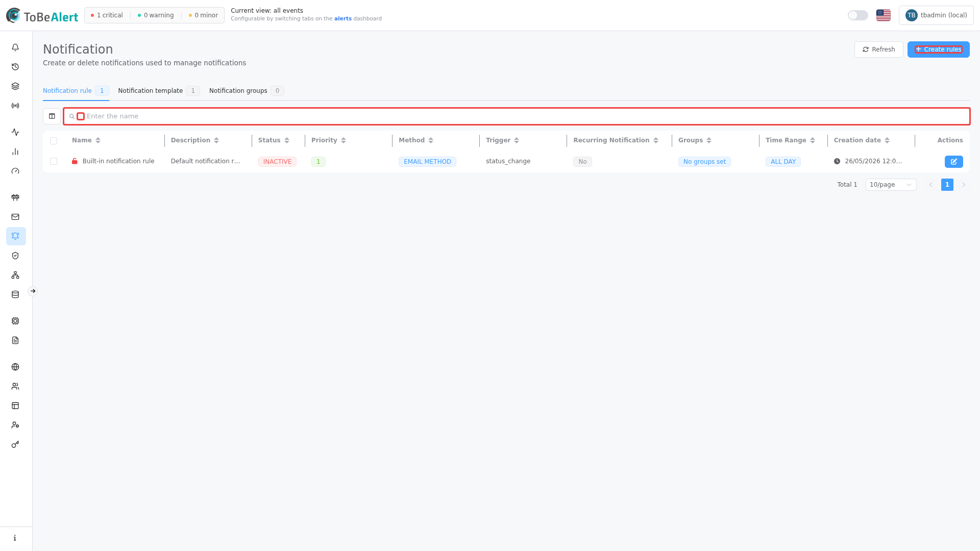Viewport: 980px width, 551px height.
Task: Focus the Enter the name search field
Action: click(517, 116)
